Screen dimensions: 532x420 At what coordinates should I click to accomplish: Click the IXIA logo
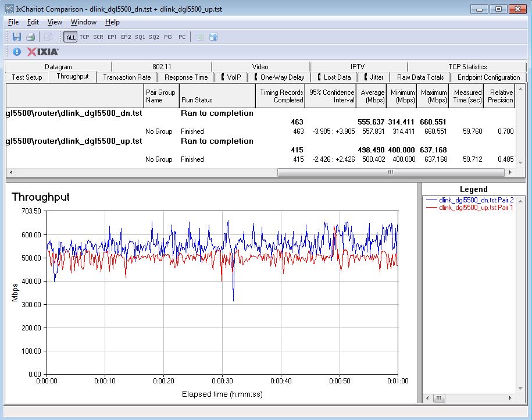(x=43, y=52)
